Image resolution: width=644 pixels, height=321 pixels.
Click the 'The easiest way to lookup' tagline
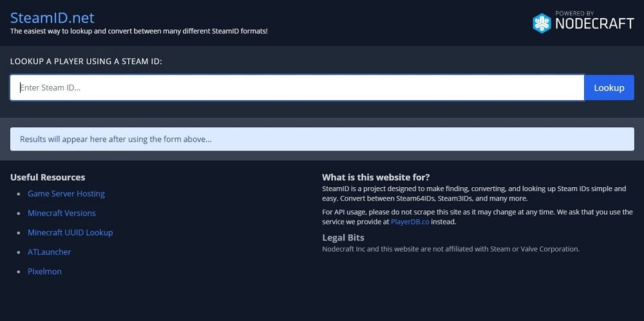(139, 31)
